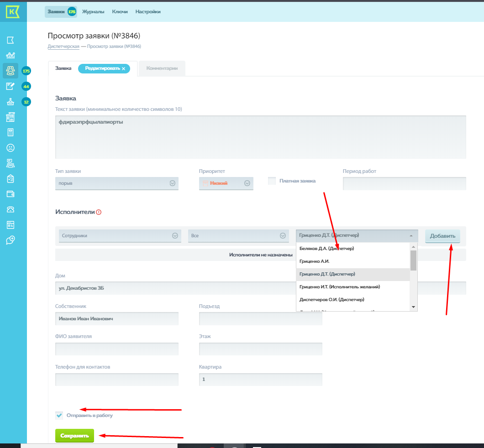The width and height of the screenshot is (484, 448).
Task: Open the flag icon in the sidebar
Action: point(11,40)
